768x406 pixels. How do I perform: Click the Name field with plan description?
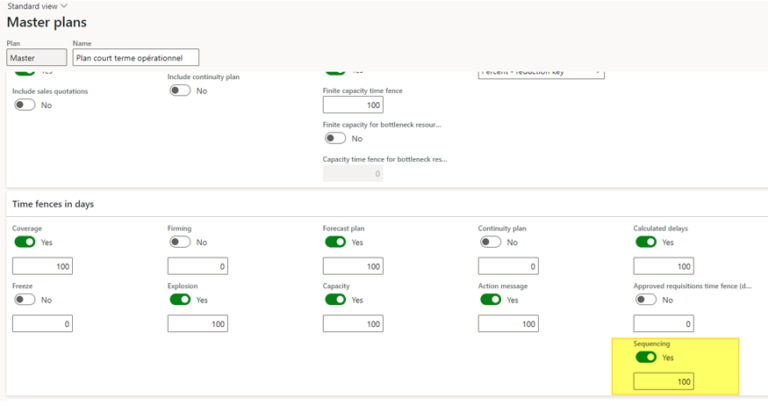tap(135, 58)
